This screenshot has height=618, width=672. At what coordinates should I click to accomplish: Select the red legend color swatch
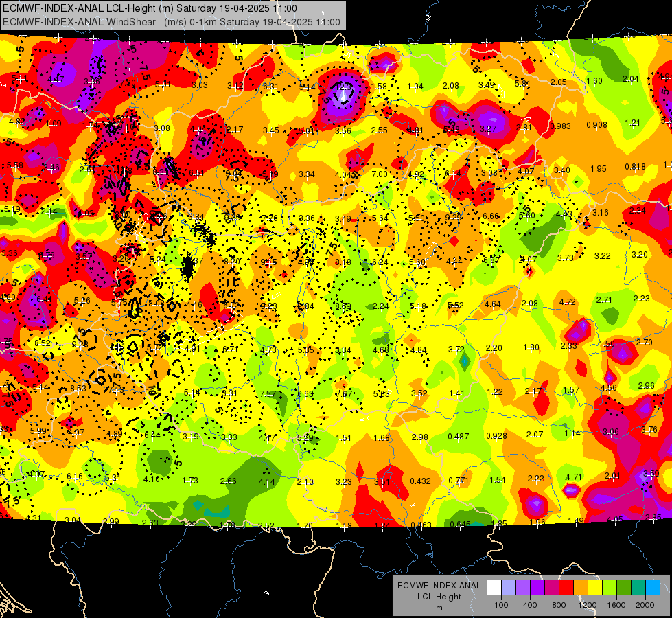[x=566, y=588]
